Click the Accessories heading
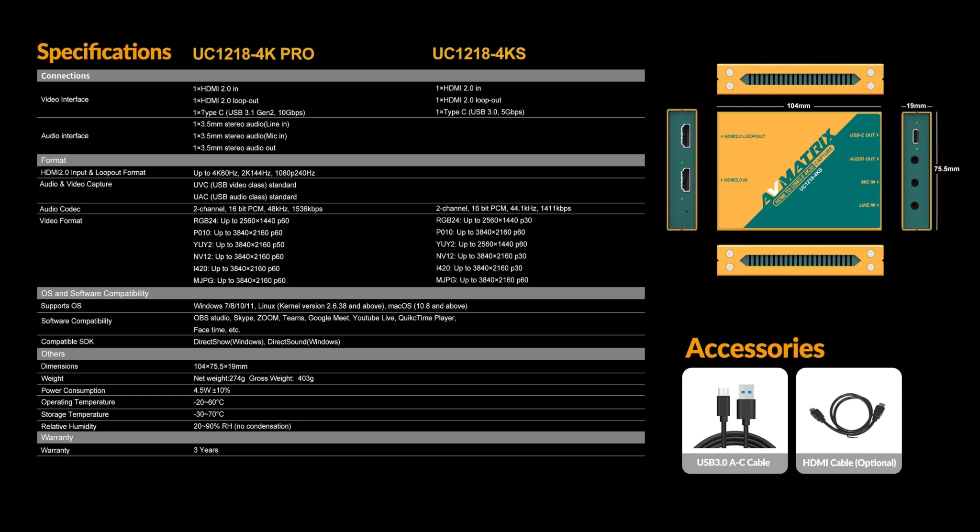The image size is (980, 532). 755,348
